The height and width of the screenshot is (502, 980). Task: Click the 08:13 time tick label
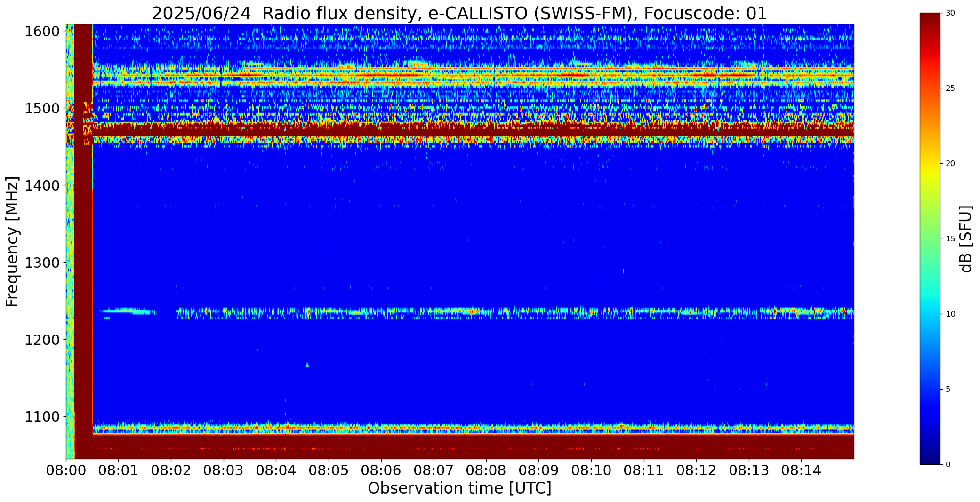pyautogui.click(x=749, y=470)
